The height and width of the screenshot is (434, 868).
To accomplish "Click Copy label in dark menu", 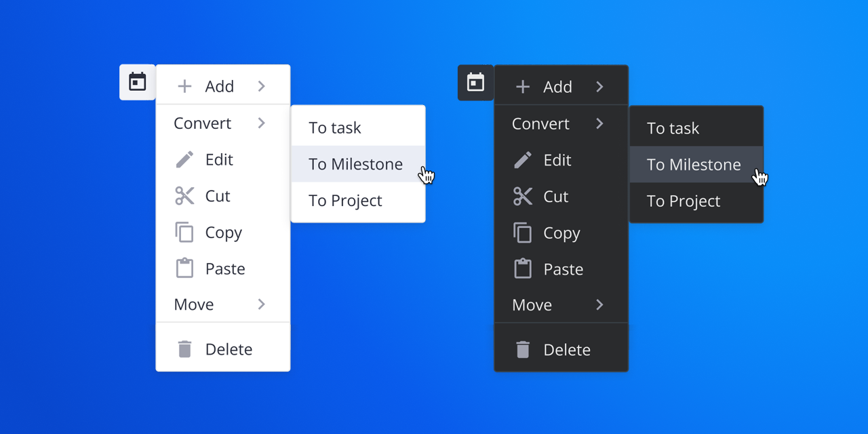I will coord(561,233).
